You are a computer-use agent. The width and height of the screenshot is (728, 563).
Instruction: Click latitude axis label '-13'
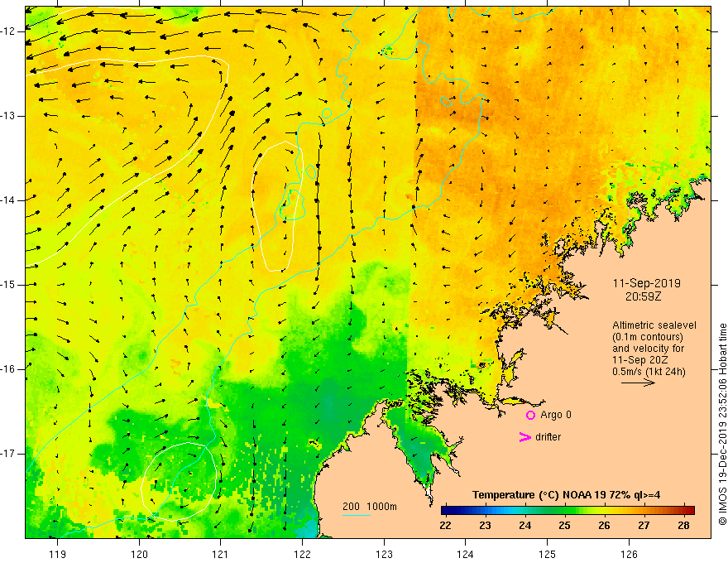[x=9, y=116]
